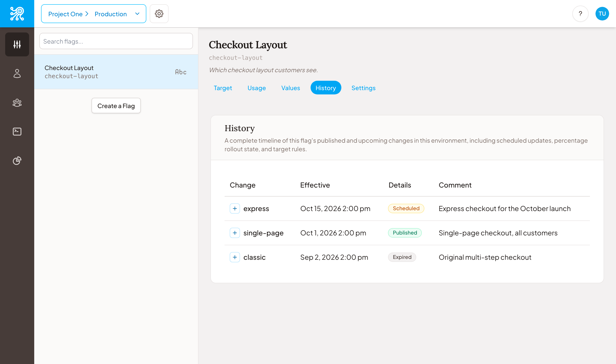Open the Flags sliders sidebar icon

point(17,44)
